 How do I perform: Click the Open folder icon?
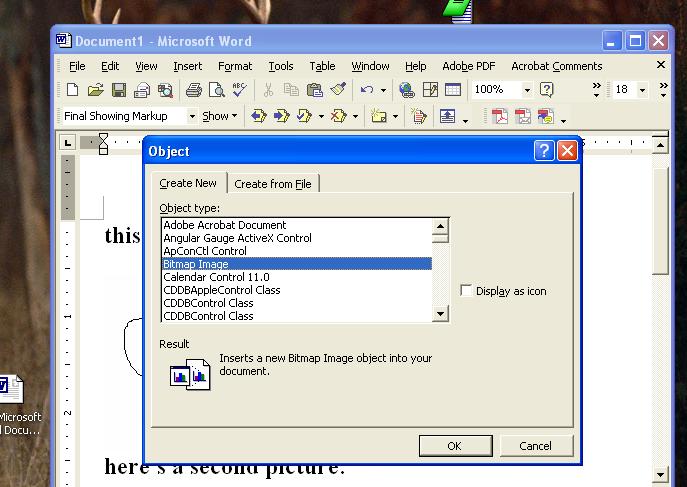pos(96,90)
